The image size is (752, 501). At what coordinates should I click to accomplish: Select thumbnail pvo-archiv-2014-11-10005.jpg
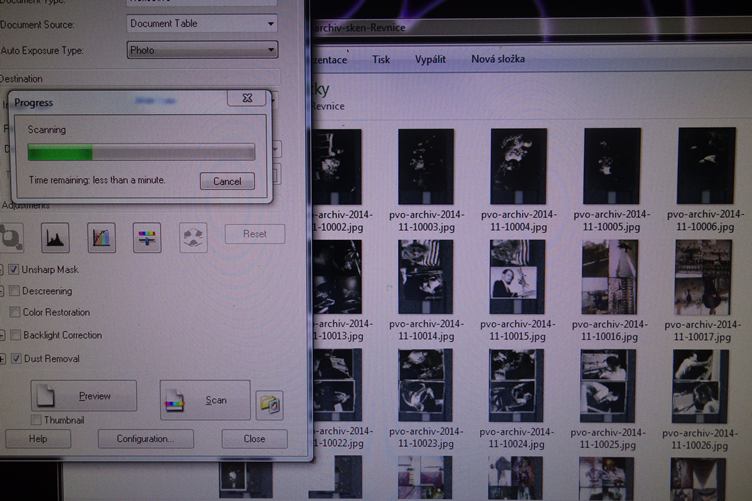pyautogui.click(x=612, y=166)
